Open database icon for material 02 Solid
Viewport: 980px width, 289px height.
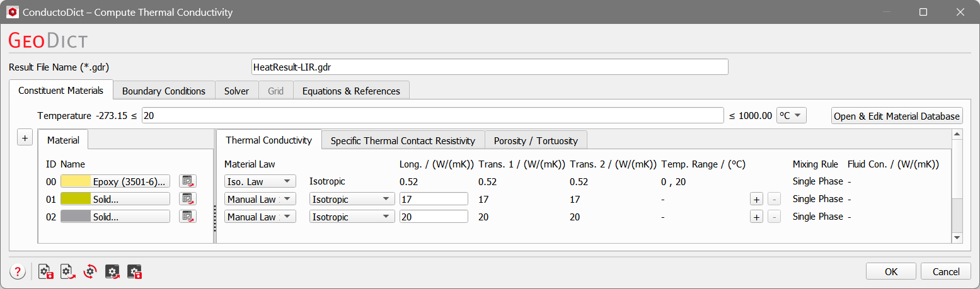(x=187, y=217)
